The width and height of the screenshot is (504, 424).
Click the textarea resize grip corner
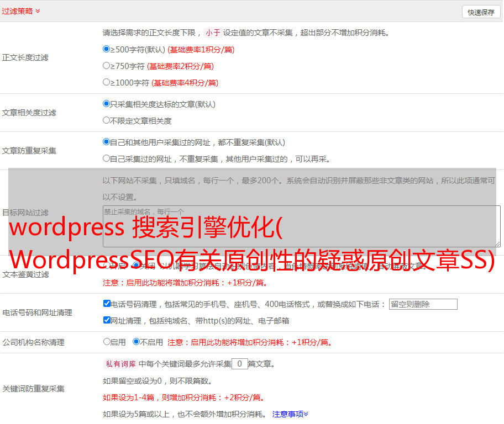coord(497,244)
